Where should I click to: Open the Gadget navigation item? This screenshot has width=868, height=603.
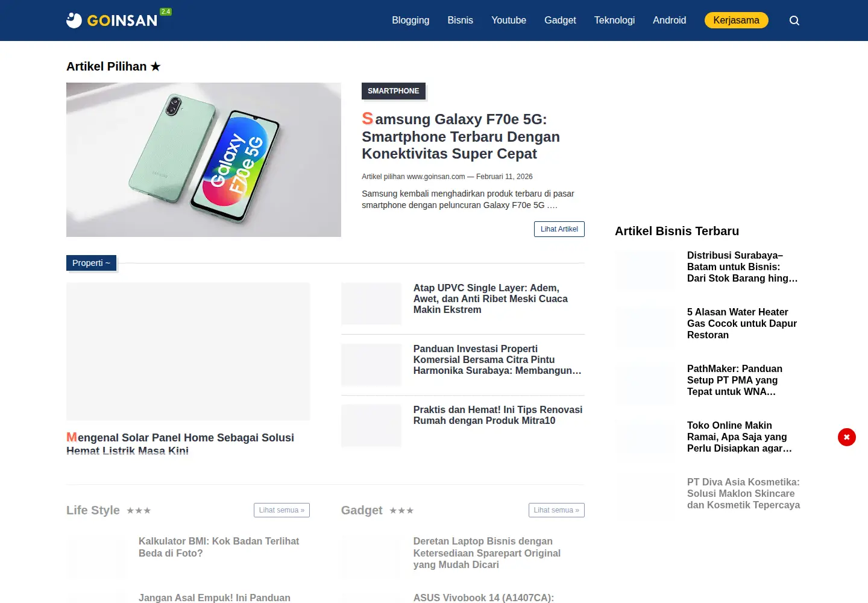tap(560, 21)
